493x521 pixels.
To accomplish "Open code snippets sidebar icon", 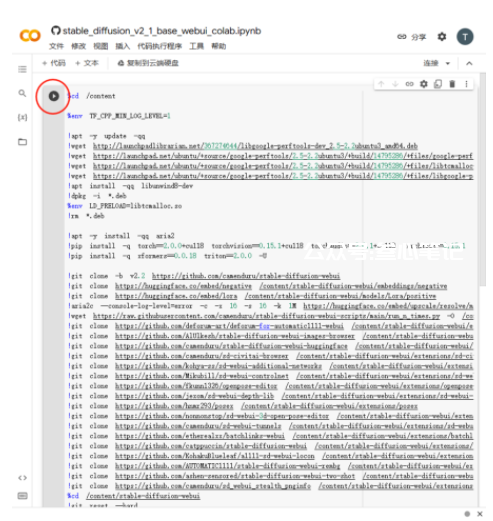I will tap(22, 478).
